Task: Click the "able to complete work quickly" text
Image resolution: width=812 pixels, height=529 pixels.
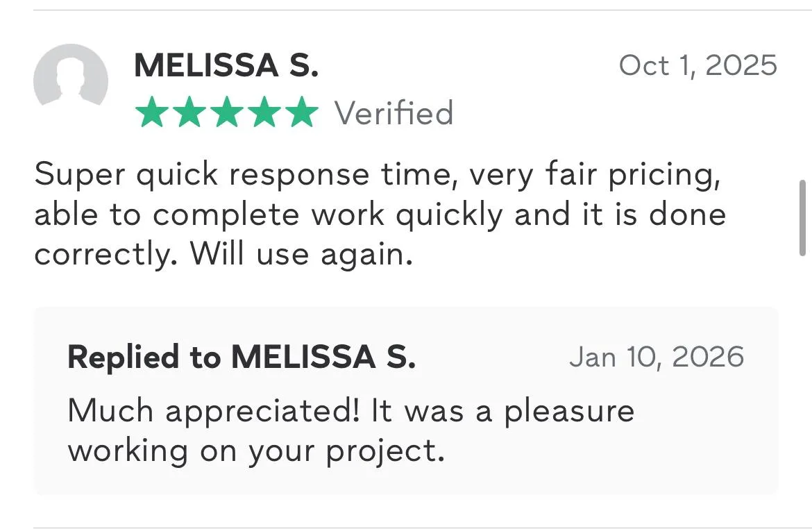Action: pyautogui.click(x=267, y=215)
